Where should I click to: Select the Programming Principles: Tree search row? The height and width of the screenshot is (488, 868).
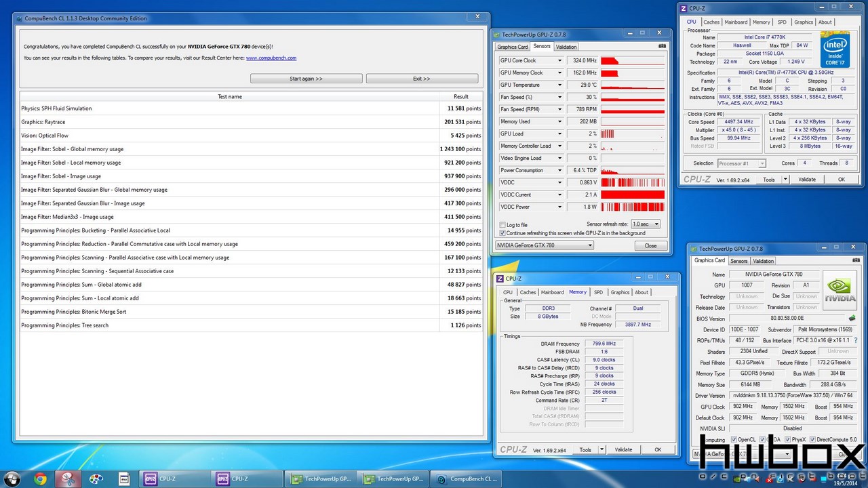point(251,325)
